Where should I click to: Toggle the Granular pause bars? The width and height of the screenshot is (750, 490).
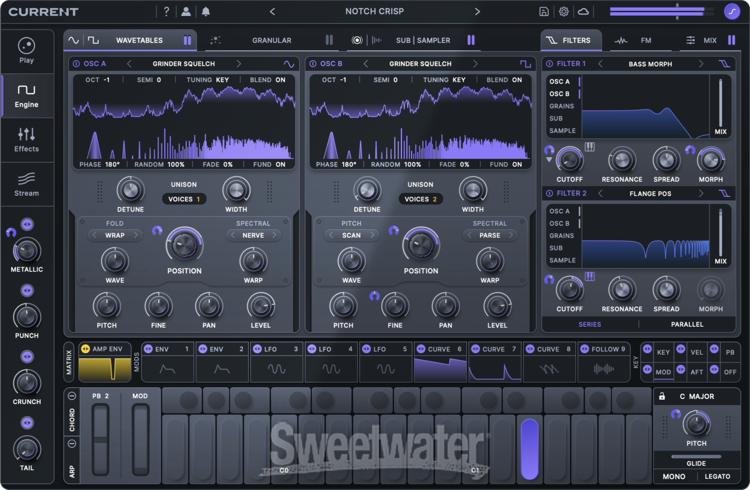click(329, 40)
